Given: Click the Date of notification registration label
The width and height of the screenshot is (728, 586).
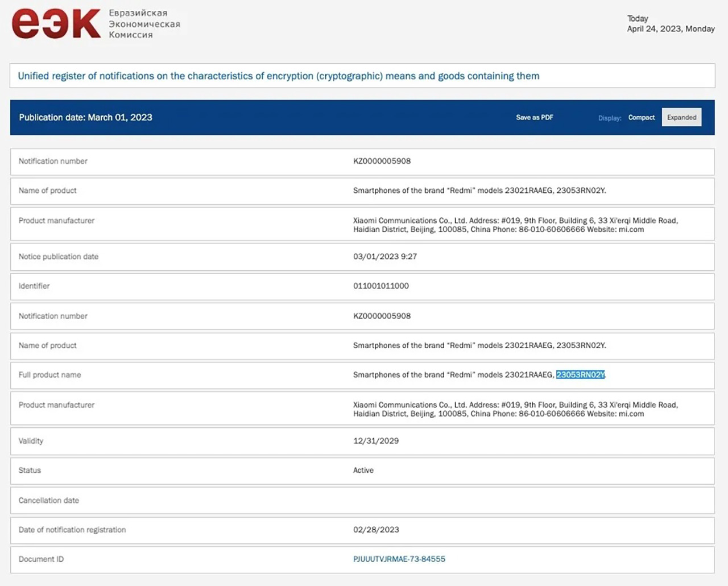Looking at the screenshot, I should pos(72,530).
